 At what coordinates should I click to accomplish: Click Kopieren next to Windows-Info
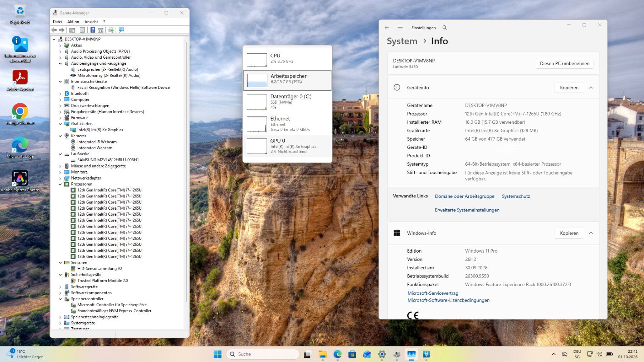pyautogui.click(x=569, y=233)
